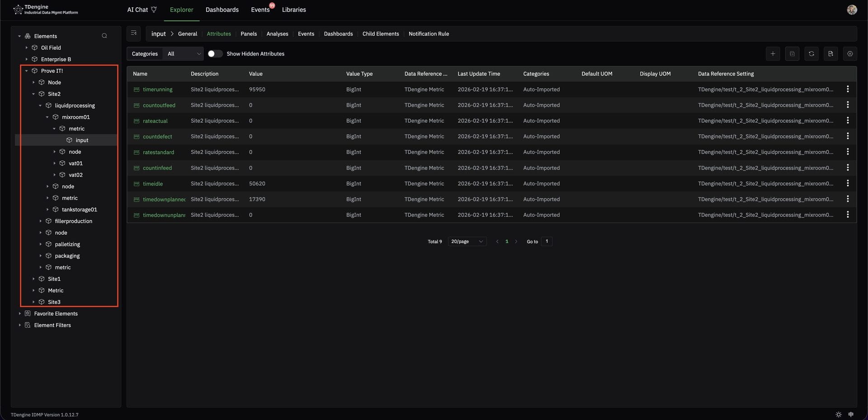868x420 pixels.
Task: Switch language with the Chinese character icon
Action: click(851, 414)
